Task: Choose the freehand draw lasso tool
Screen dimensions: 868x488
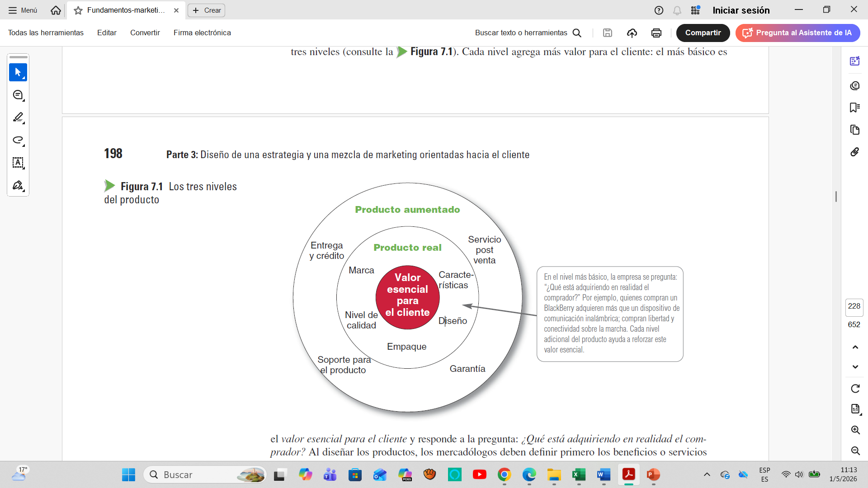Action: pos(18,140)
